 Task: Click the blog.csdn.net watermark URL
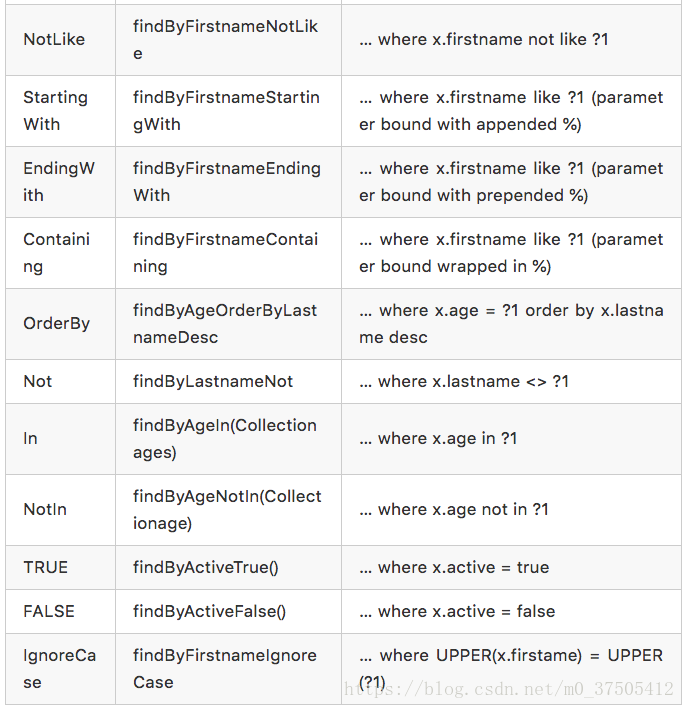[x=509, y=689]
